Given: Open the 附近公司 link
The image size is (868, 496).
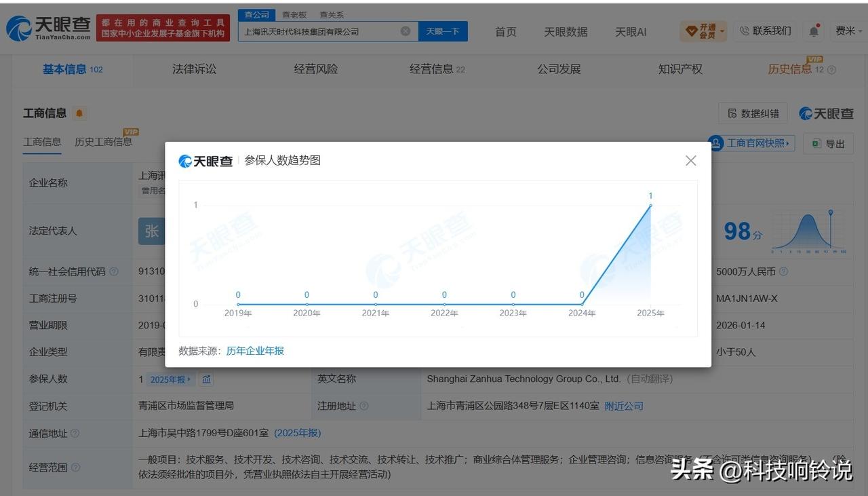Looking at the screenshot, I should tap(624, 406).
